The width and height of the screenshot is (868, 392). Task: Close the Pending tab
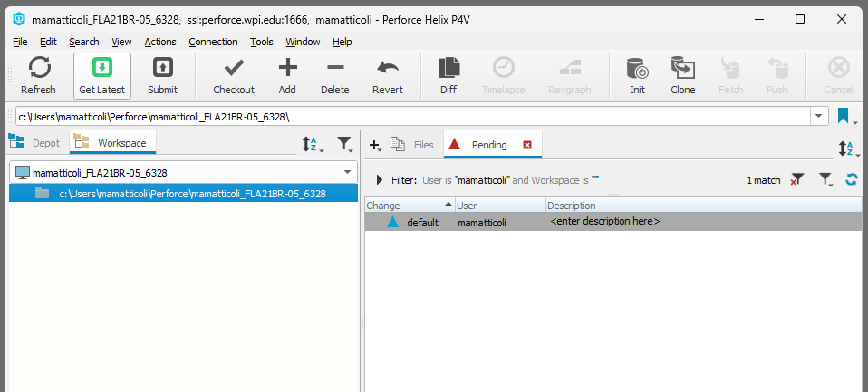[x=527, y=145]
